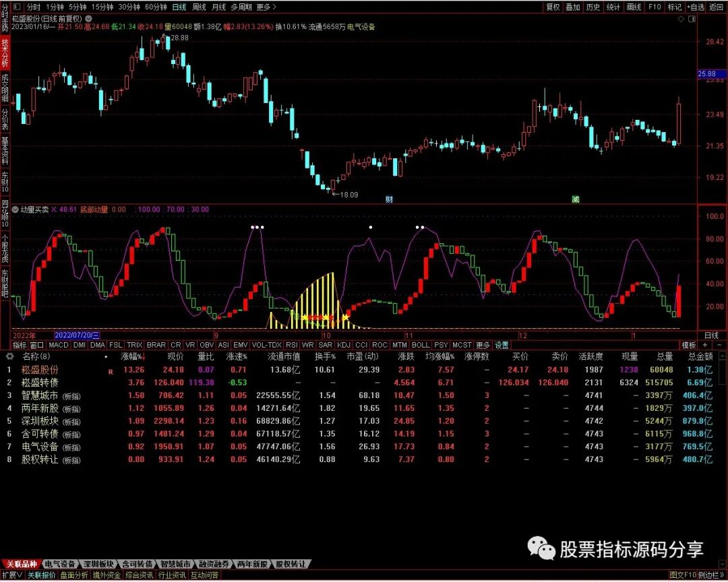Click the minus zoom-out button near 模板
Image resolution: width=728 pixels, height=582 pixels.
click(719, 346)
